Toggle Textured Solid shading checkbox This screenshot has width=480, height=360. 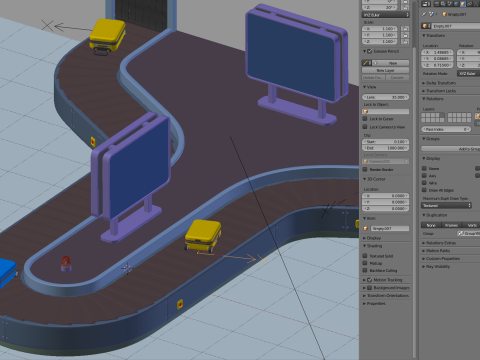(365, 256)
